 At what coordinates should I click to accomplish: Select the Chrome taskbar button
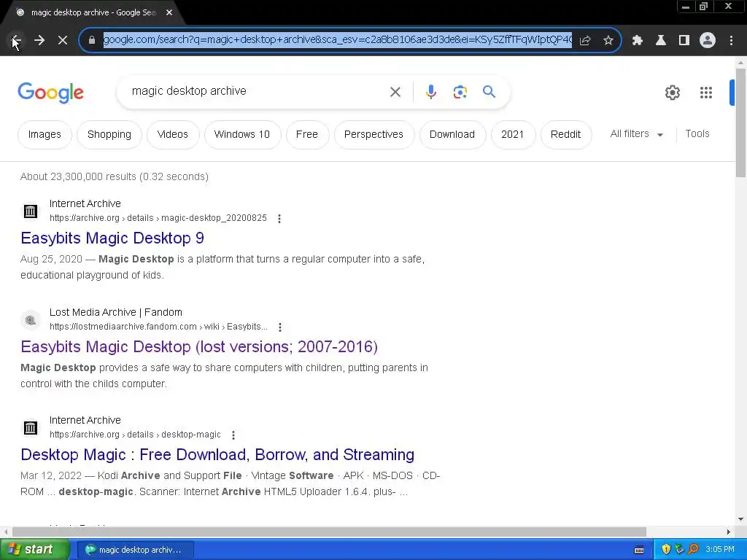(135, 550)
